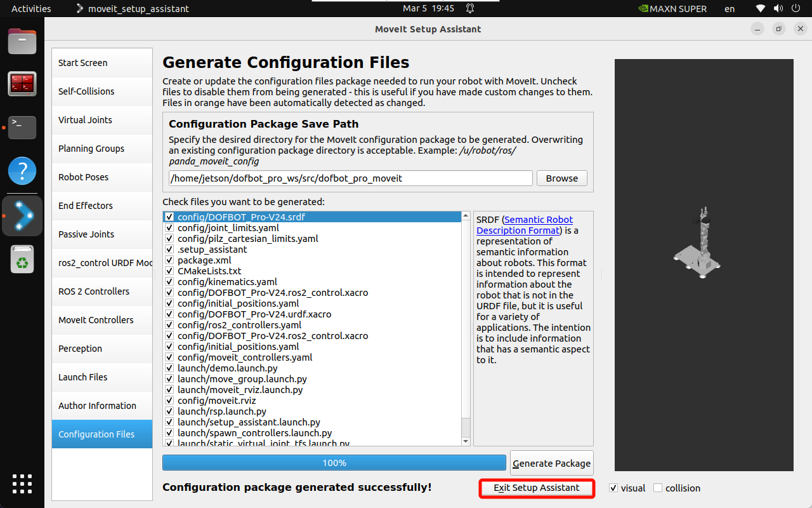Open the en input language menu
This screenshot has width=812, height=508.
(x=730, y=9)
